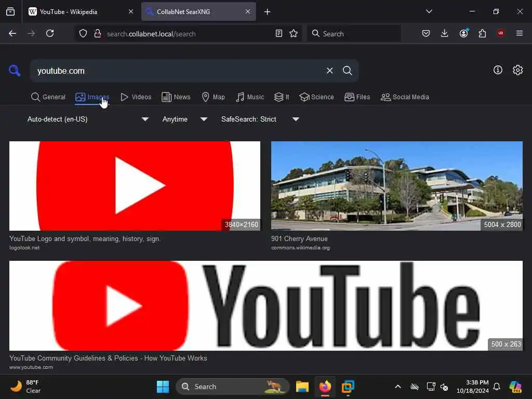
Task: Go forward to next page
Action: tap(31, 33)
